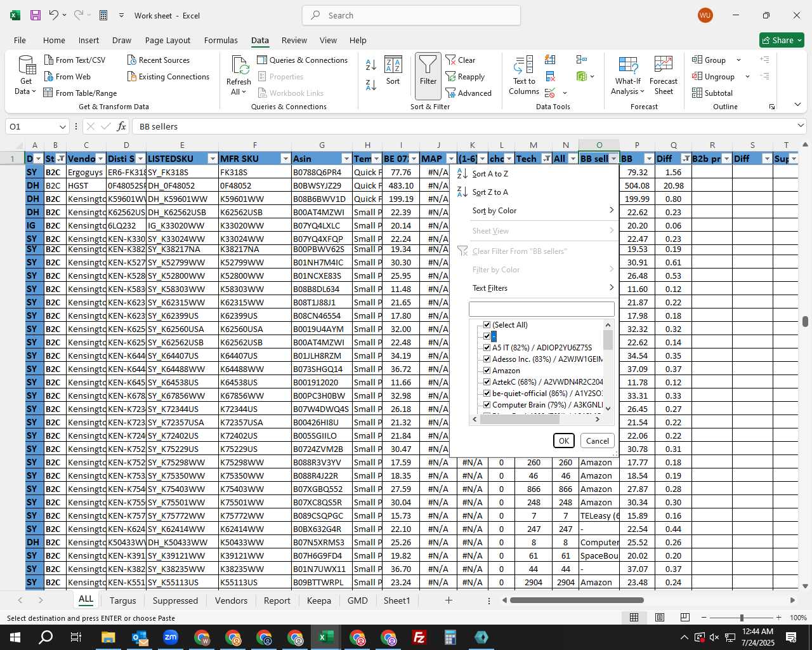Uncheck A5 IT (82%) checkbox
Image resolution: width=812 pixels, height=650 pixels.
click(487, 348)
